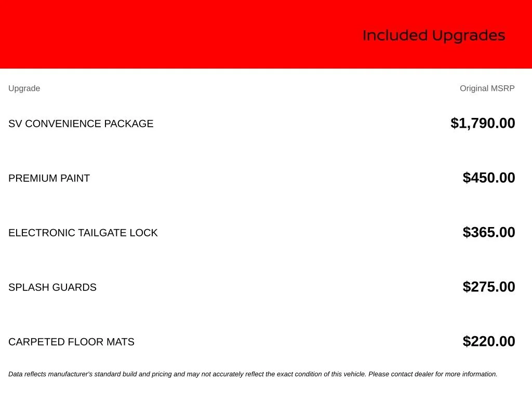Click the word 'MSRP' in column header

[503, 88]
